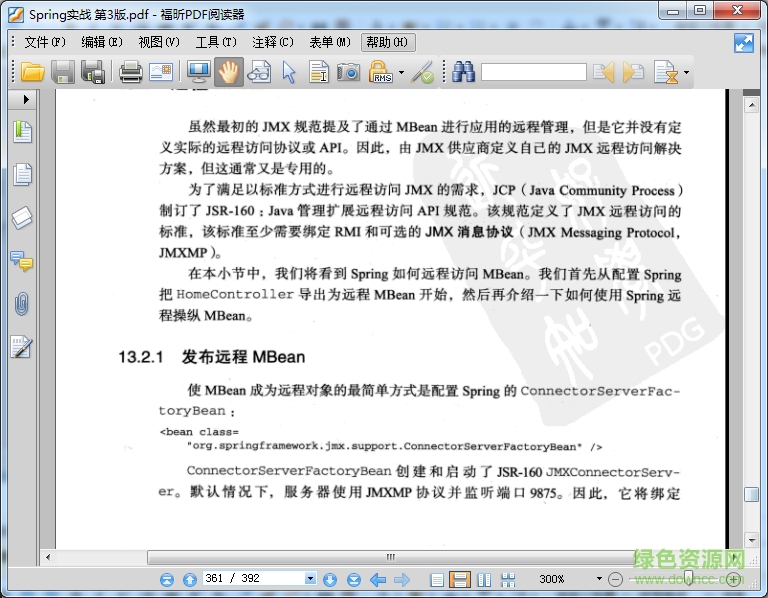Open a file with the folder icon
The image size is (768, 598).
point(32,72)
